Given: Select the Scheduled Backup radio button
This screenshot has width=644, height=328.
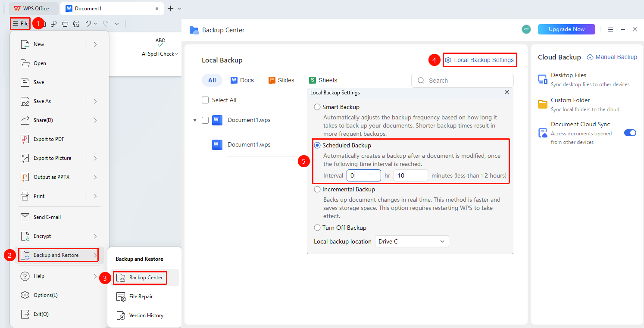Looking at the screenshot, I should click(317, 145).
